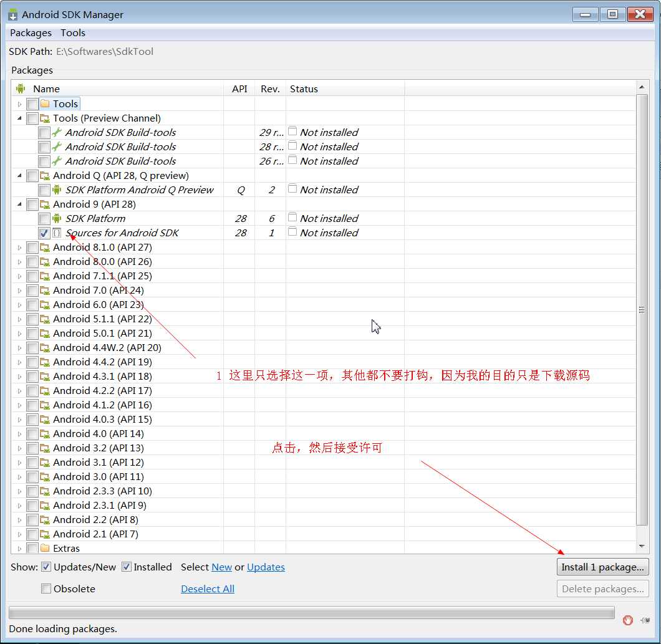Select the Android 4.3.1 (API 18) row
The width and height of the screenshot is (661, 644).
(324, 377)
